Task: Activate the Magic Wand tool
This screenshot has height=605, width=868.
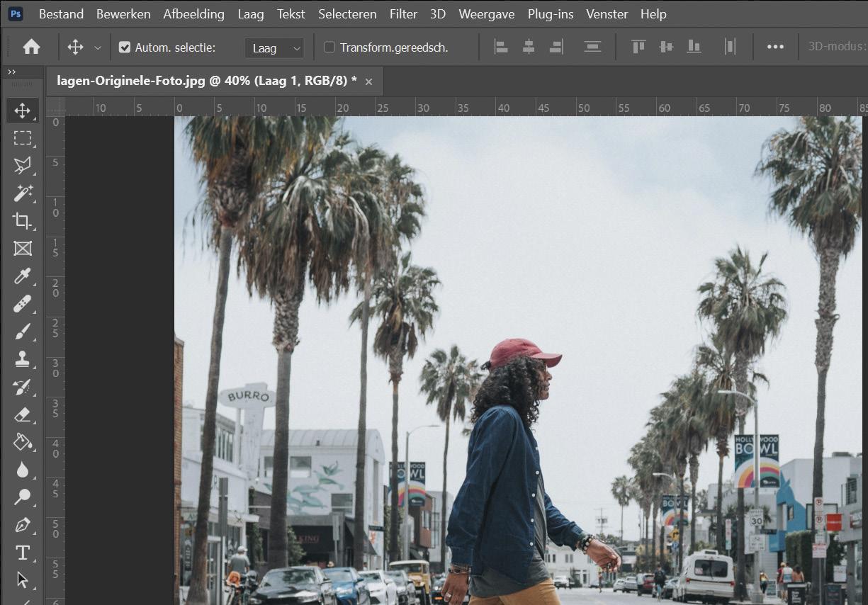Action: [x=23, y=193]
